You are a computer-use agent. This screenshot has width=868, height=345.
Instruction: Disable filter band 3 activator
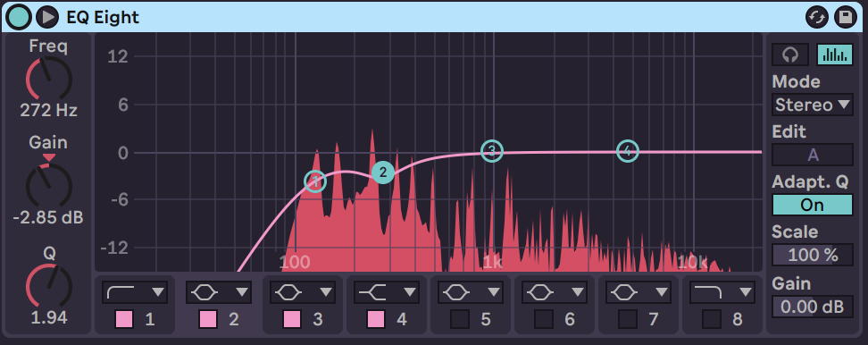point(292,319)
